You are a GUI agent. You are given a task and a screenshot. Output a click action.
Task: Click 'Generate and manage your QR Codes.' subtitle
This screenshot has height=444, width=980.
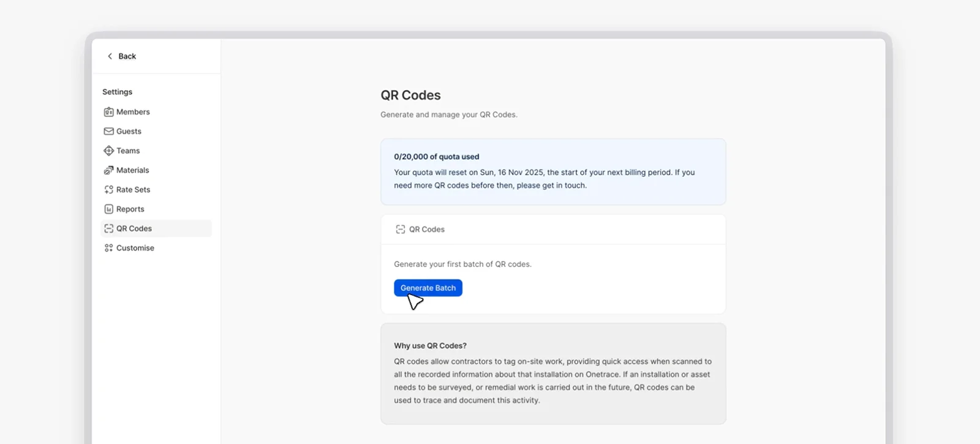pos(449,115)
